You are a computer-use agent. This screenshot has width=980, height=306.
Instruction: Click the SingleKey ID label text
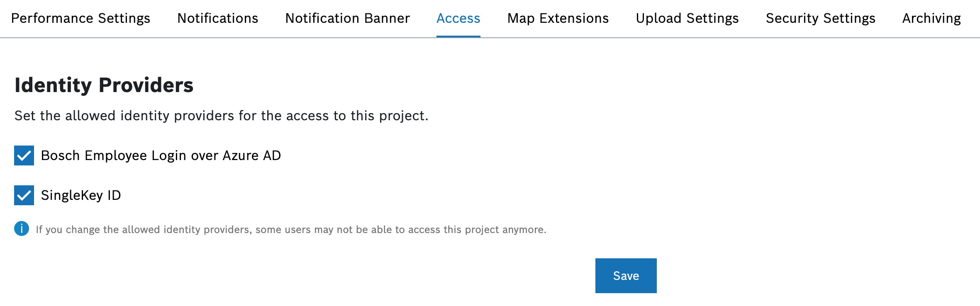pyautogui.click(x=81, y=195)
